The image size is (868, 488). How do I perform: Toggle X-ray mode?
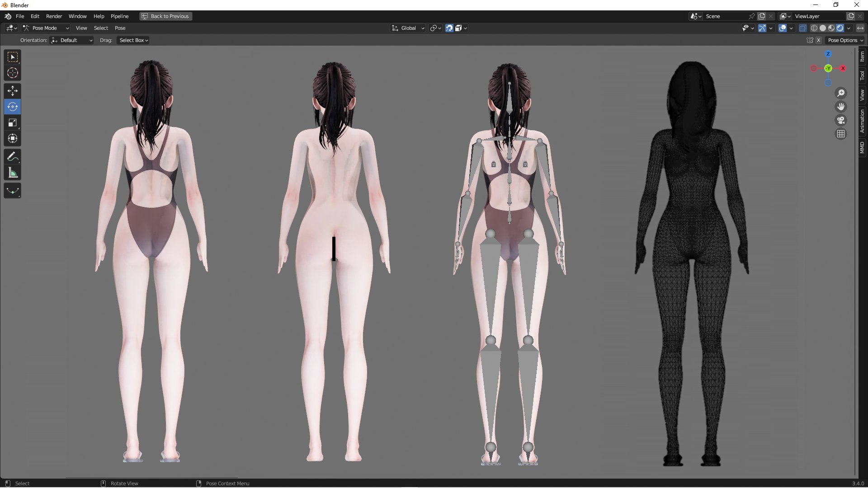click(802, 28)
